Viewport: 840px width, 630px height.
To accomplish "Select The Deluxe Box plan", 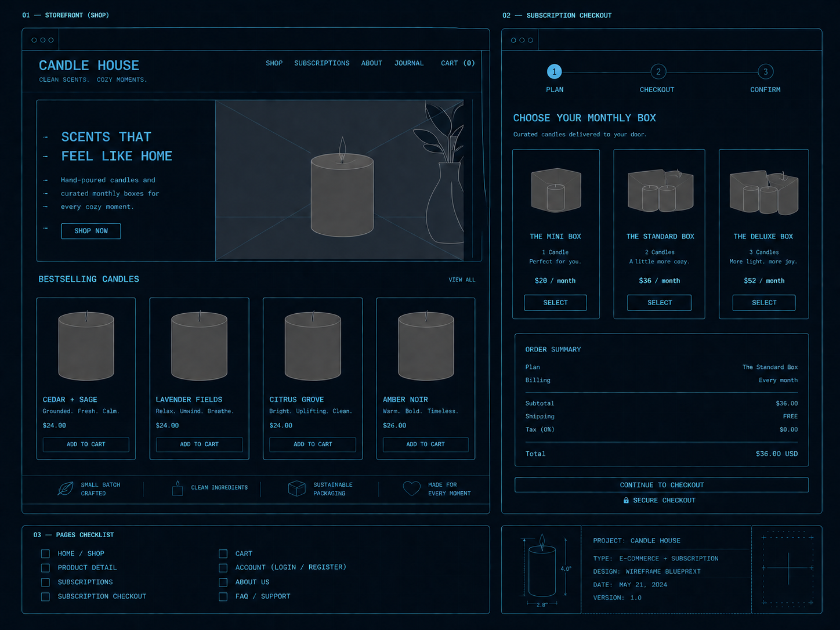I will [764, 303].
